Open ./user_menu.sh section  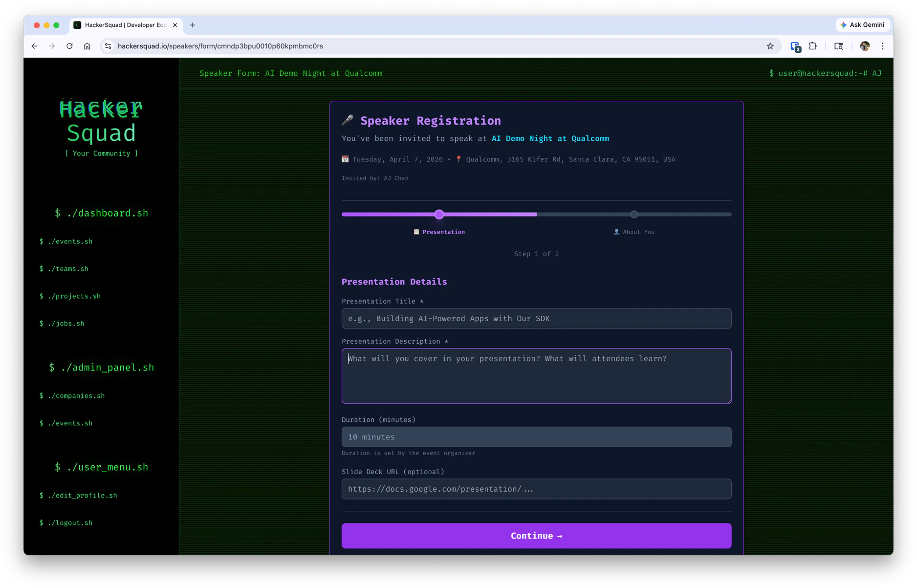[x=101, y=467]
